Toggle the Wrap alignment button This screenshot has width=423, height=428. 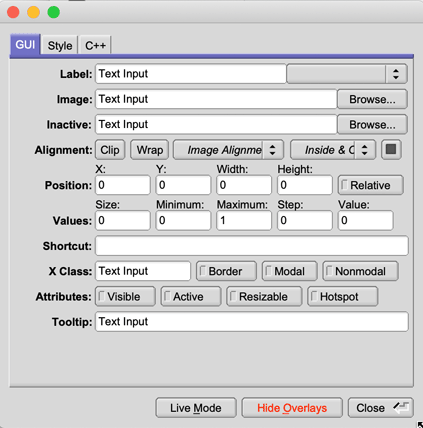tap(150, 150)
